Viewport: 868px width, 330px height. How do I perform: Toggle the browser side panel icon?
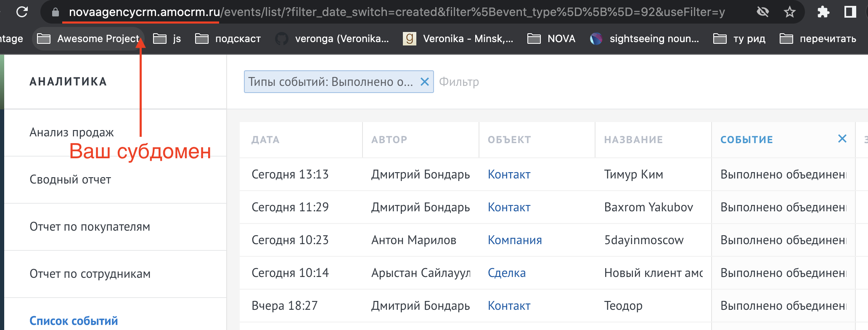(x=850, y=12)
